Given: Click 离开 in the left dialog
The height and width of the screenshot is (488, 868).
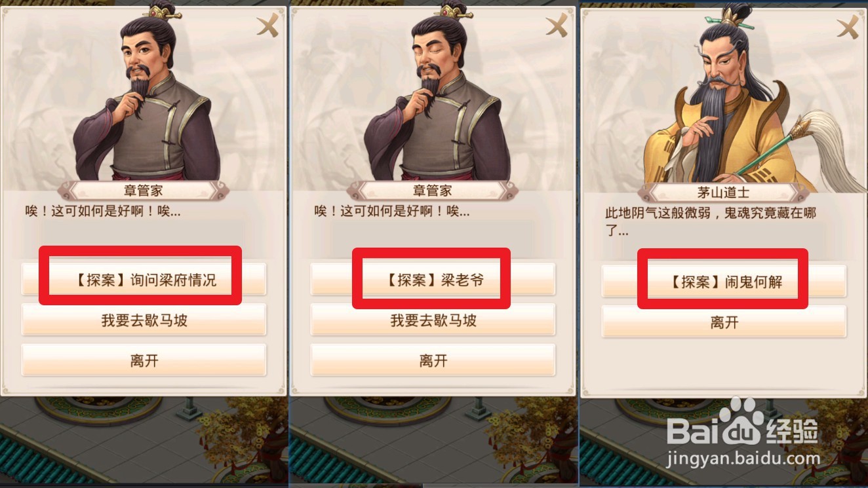Looking at the screenshot, I should click(144, 360).
